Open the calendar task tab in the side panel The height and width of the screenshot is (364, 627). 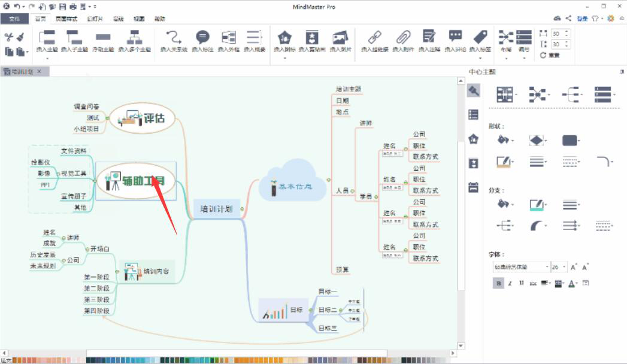(x=474, y=187)
